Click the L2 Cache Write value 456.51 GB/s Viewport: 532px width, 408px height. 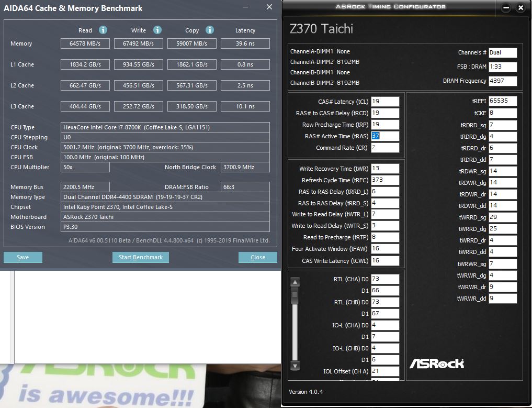[x=139, y=85]
